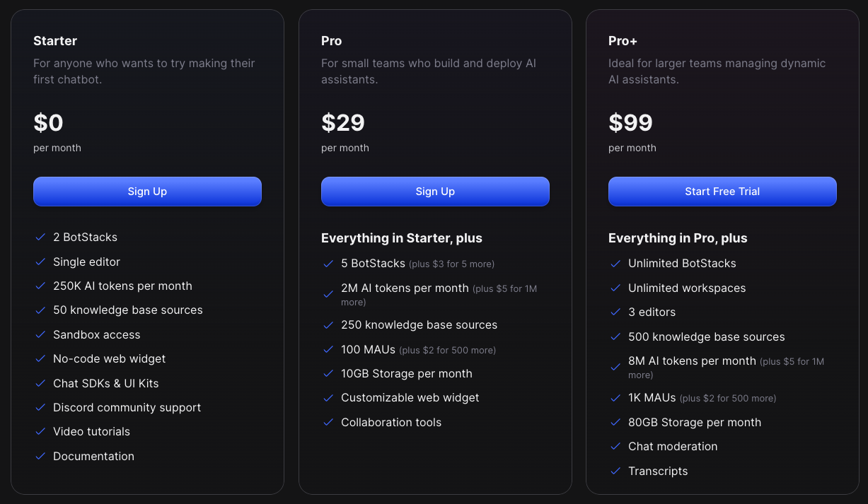Click the checkmark next to Sandbox access

tap(40, 334)
